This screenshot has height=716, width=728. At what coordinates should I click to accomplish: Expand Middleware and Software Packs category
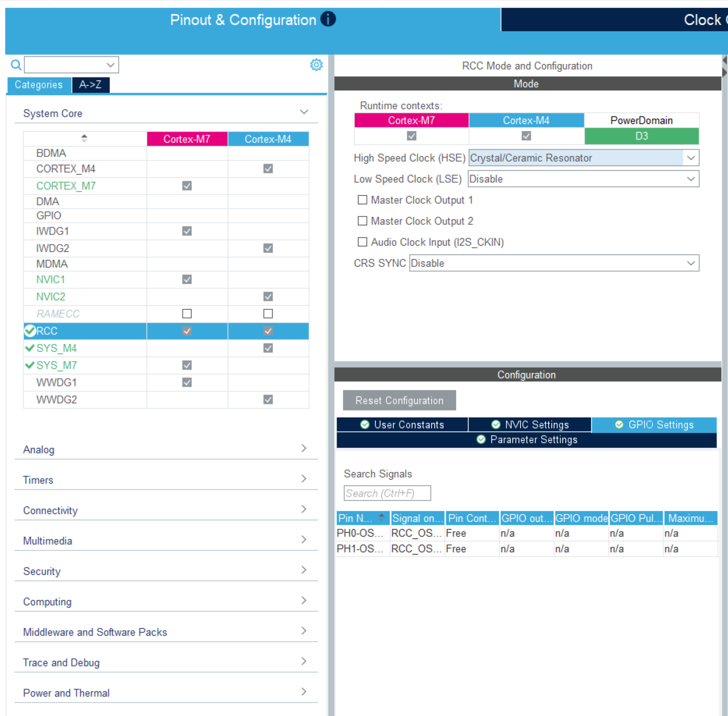click(166, 632)
